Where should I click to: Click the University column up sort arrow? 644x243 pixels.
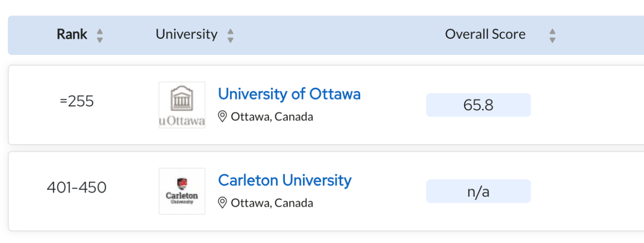(x=230, y=31)
